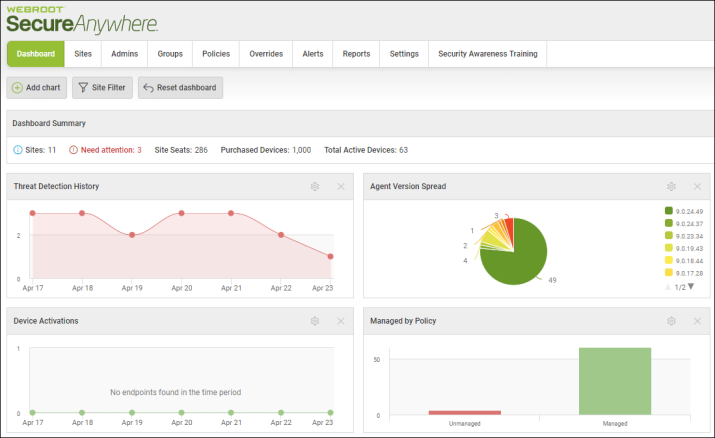715x438 pixels.
Task: Go to next legend page arrow
Action: (x=690, y=287)
